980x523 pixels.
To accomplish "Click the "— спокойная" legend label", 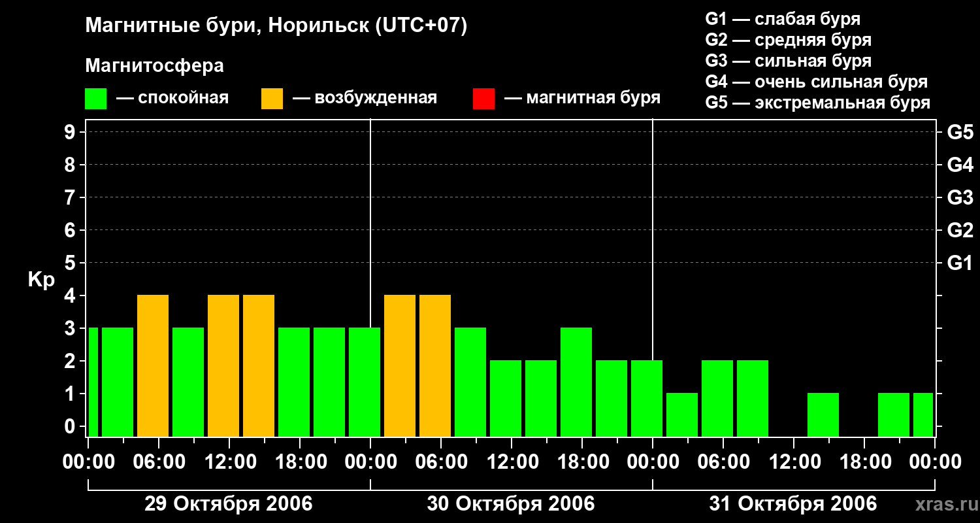I will [172, 98].
